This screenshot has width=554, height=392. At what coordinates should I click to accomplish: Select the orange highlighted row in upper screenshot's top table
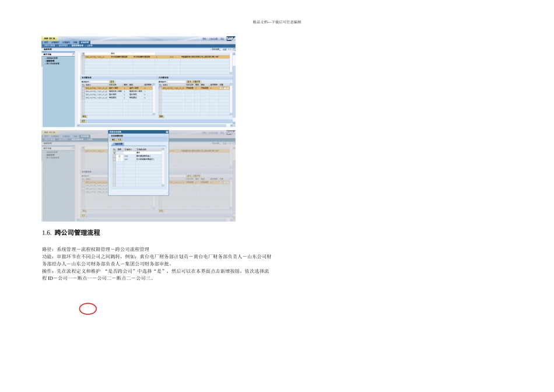[x=157, y=57]
